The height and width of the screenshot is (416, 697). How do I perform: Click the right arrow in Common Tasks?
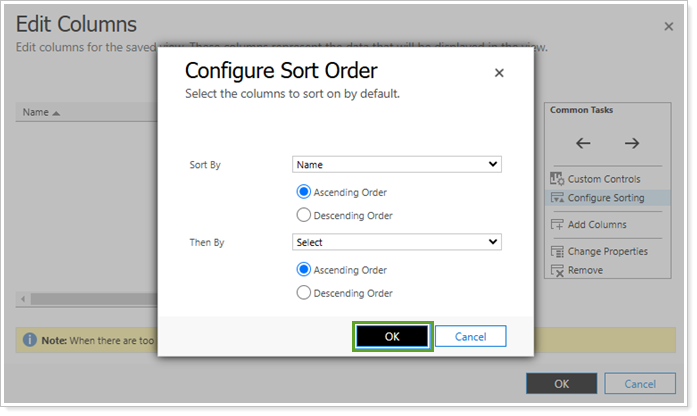631,144
